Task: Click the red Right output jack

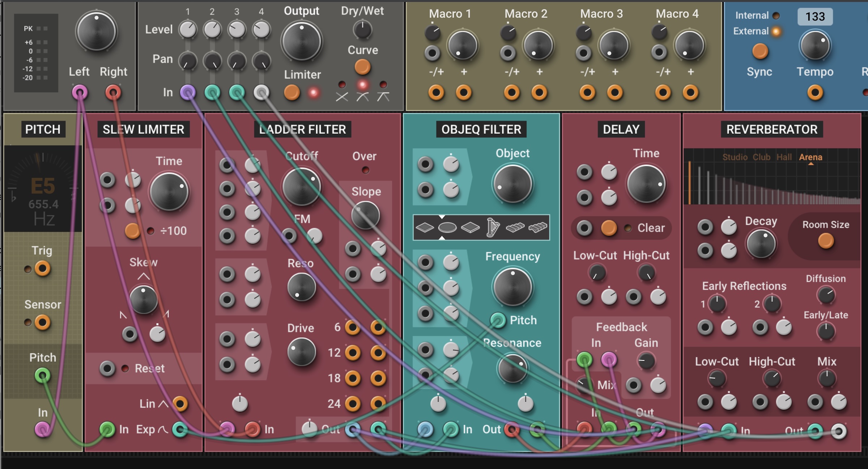Action: point(113,93)
